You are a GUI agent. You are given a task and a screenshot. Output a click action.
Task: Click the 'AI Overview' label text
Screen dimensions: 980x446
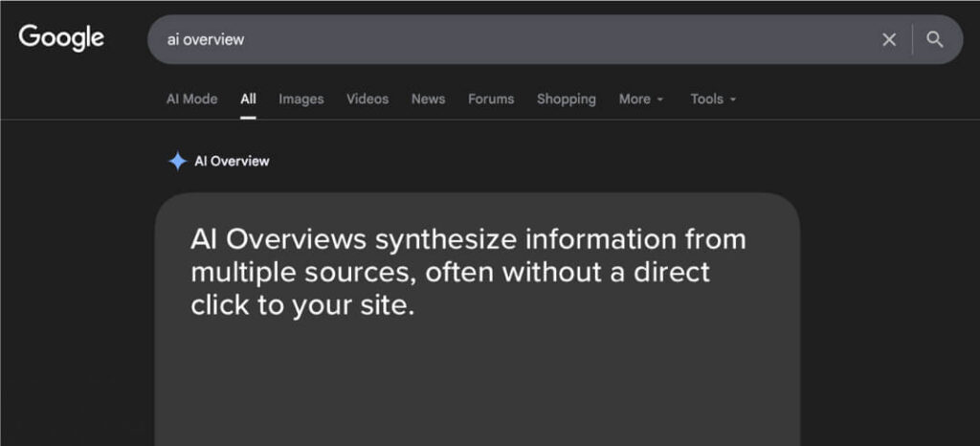232,161
